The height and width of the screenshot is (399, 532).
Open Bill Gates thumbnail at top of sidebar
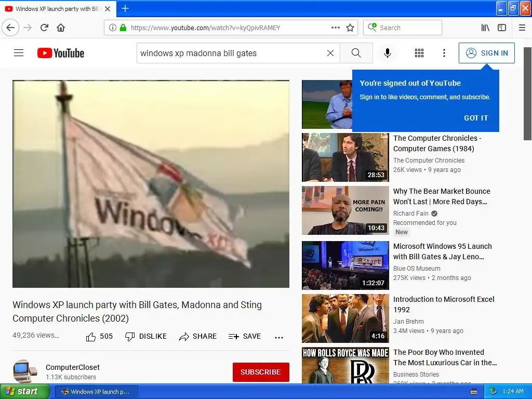(x=327, y=104)
